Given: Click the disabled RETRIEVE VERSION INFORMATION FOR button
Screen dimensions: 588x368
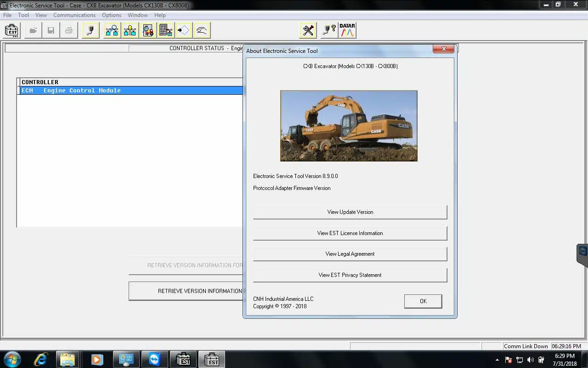Looking at the screenshot, I should (186, 265).
